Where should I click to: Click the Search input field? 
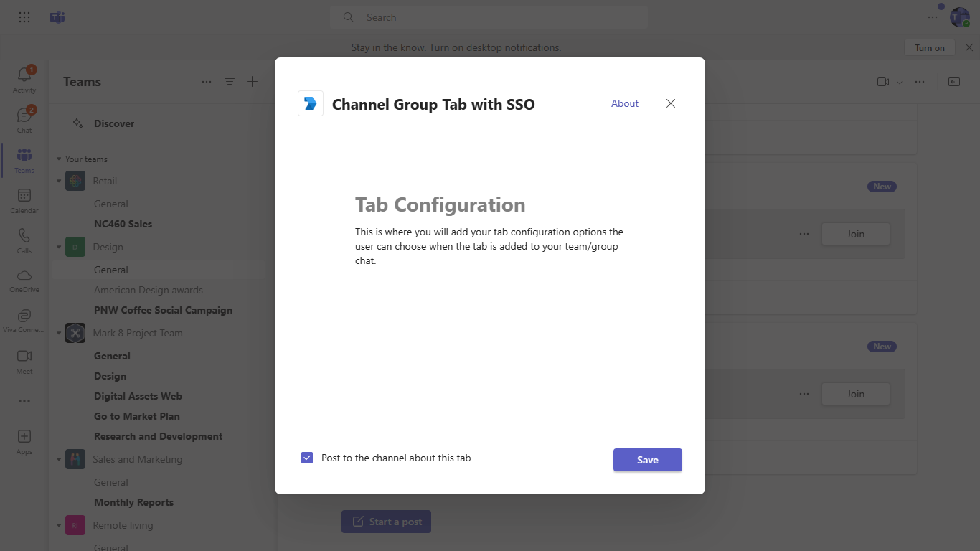tap(489, 17)
